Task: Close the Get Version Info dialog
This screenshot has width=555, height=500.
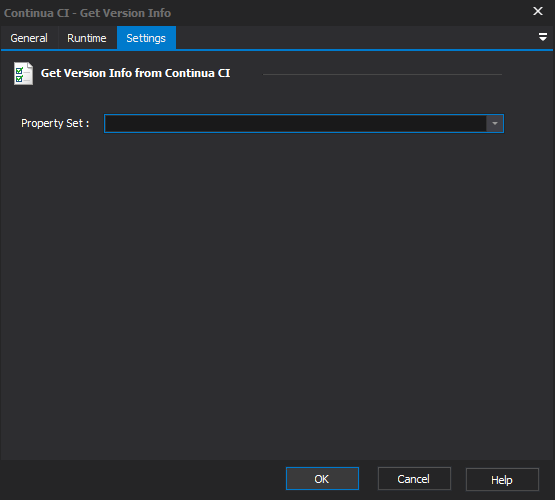Action: tap(538, 11)
